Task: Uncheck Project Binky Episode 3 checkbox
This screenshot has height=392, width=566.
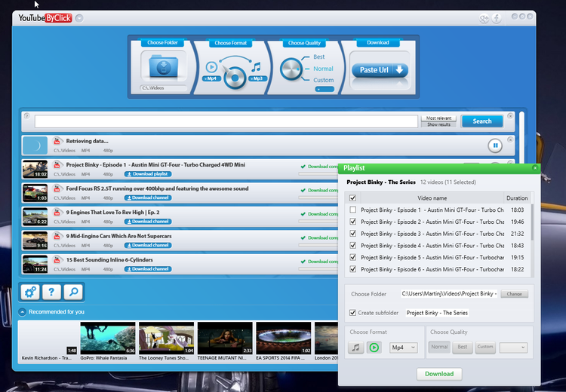Action: (352, 234)
